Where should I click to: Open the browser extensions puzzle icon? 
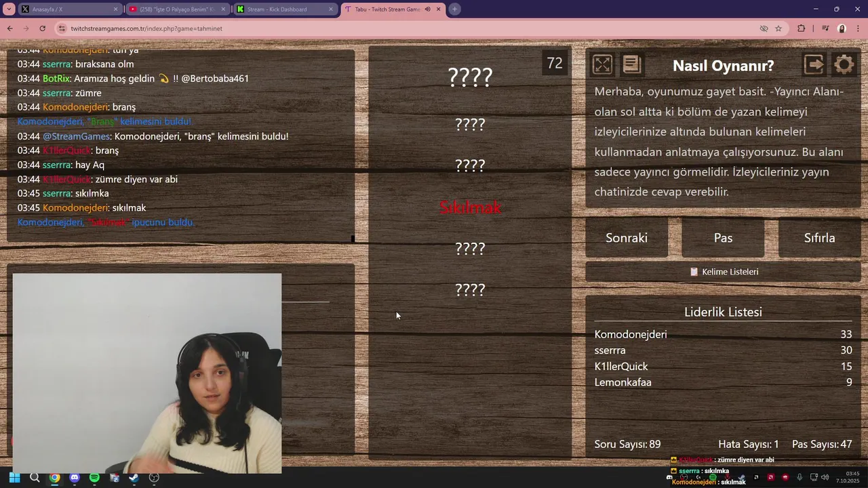pyautogui.click(x=802, y=28)
